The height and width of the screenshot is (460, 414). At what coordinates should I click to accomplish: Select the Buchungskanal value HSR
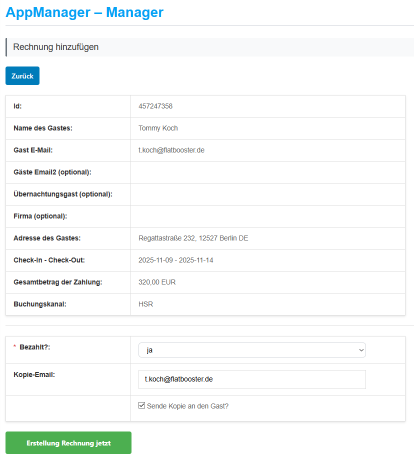pyautogui.click(x=146, y=304)
